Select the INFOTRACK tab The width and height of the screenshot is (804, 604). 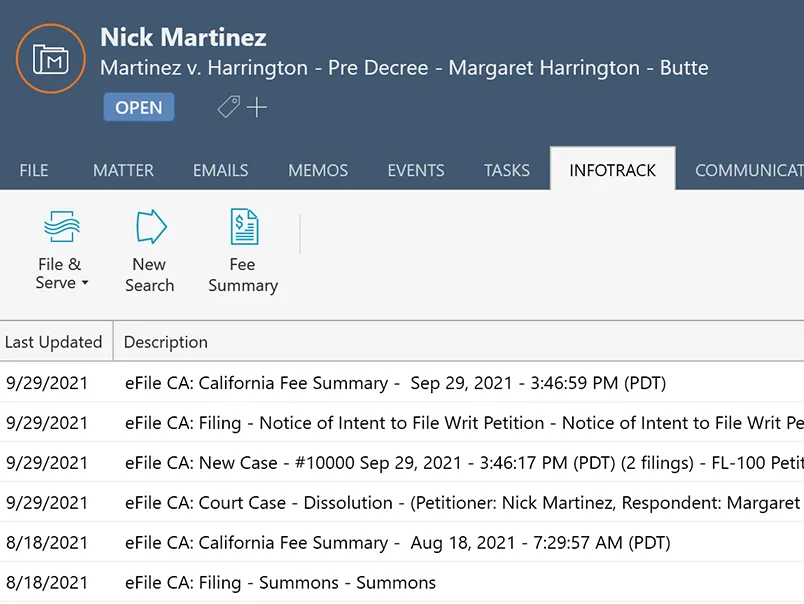tap(613, 170)
